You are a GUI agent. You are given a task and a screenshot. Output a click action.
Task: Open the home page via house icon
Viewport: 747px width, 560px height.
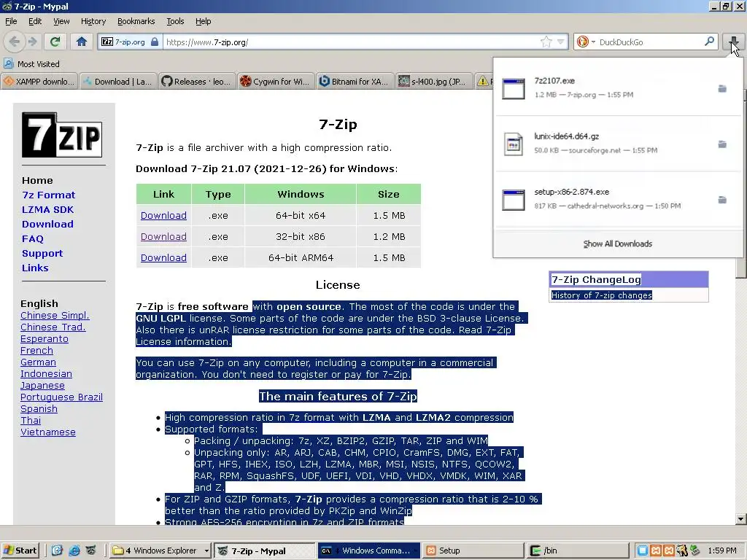[82, 42]
